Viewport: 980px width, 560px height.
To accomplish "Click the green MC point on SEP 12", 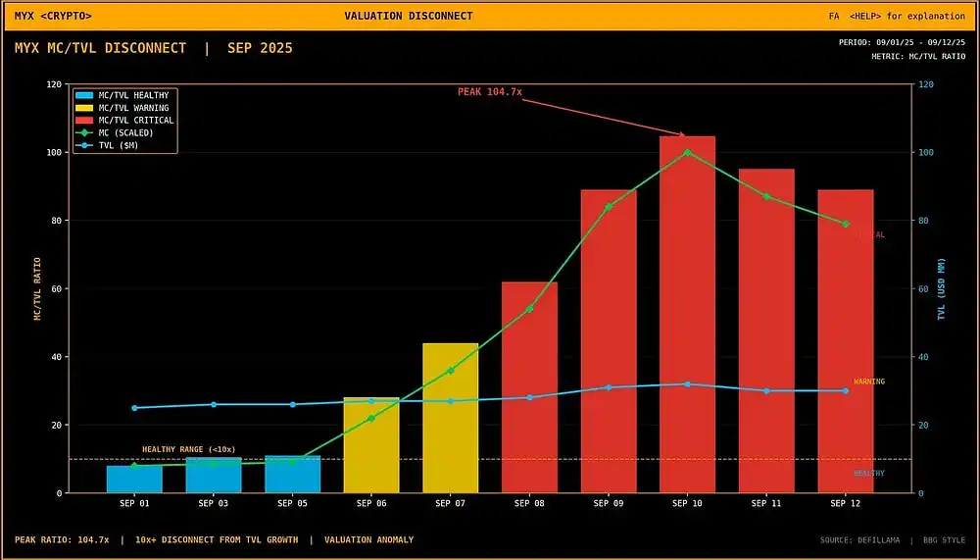I will (846, 224).
